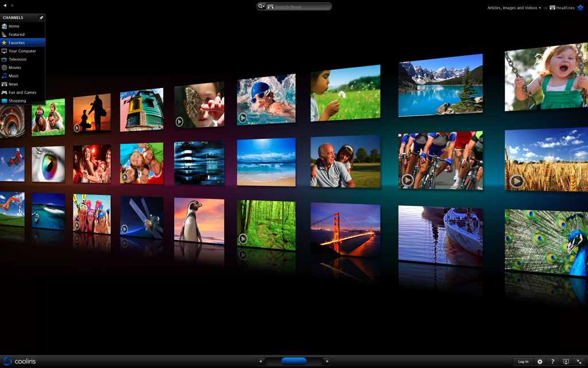
Task: Open the spiral staircase thumbnail
Action: pyautogui.click(x=13, y=121)
